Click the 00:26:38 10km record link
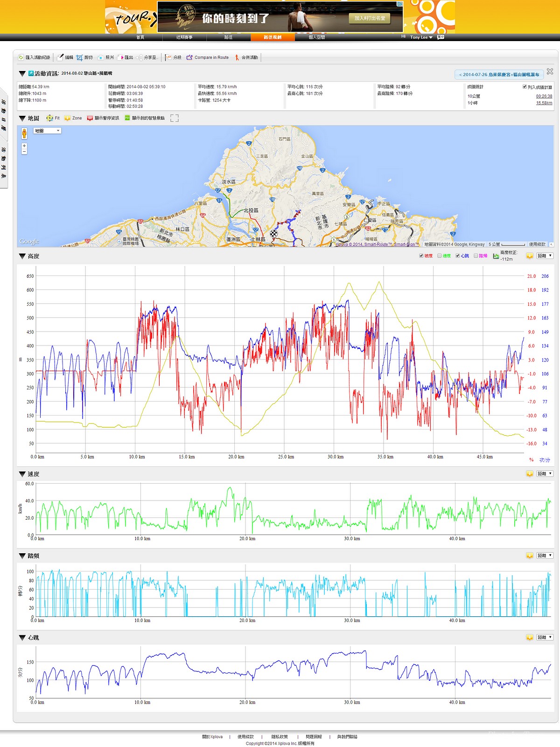Image resolution: width=560 pixels, height=747 pixels. [544, 96]
